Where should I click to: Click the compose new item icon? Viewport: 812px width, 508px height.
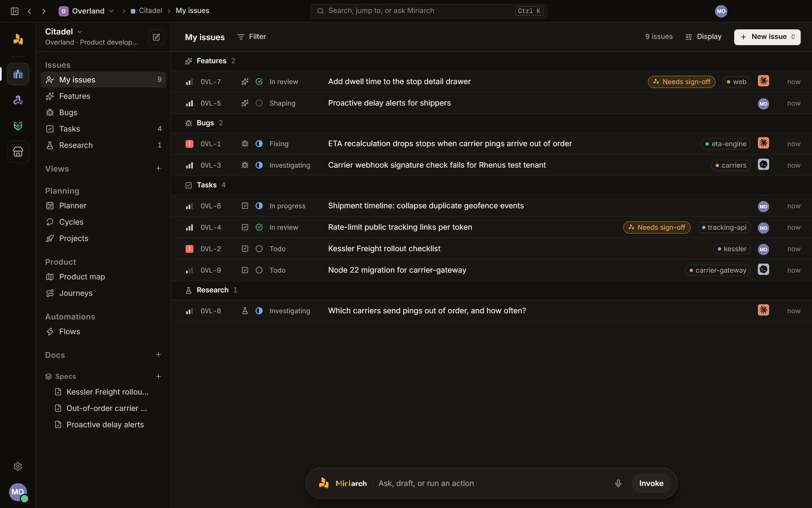[156, 37]
